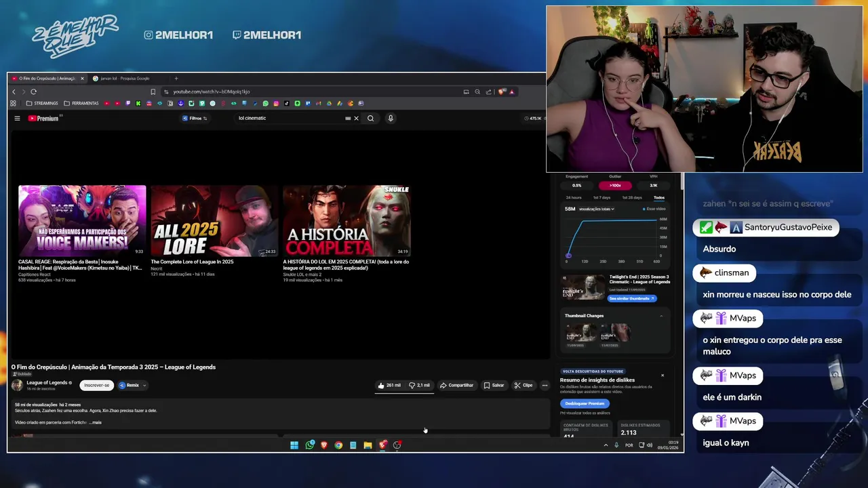This screenshot has height=488, width=868.
Task: Click the >100x Outlier badge
Action: tap(615, 185)
